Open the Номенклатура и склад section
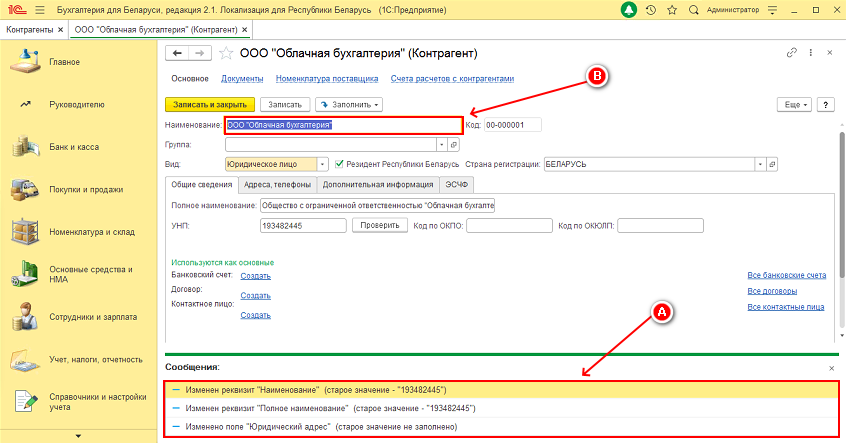Image resolution: width=846 pixels, height=443 pixels. click(x=92, y=232)
